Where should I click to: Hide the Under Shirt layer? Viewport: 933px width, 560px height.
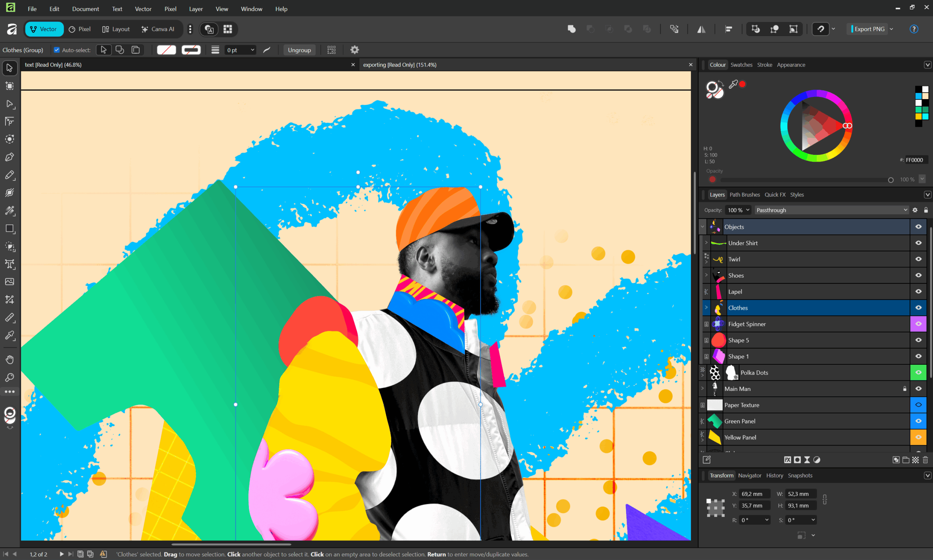(918, 243)
